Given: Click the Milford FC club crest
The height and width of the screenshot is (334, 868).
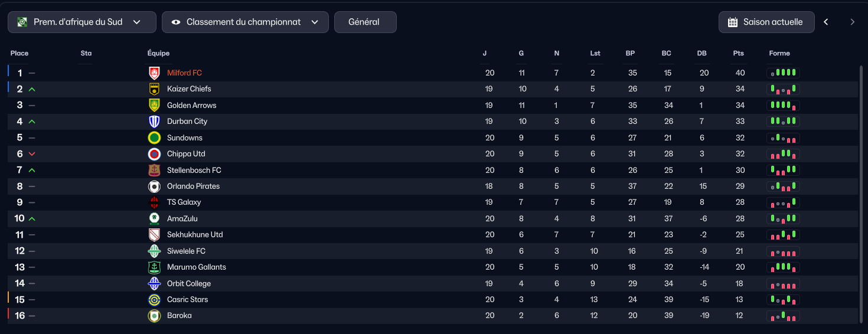Looking at the screenshot, I should [154, 73].
